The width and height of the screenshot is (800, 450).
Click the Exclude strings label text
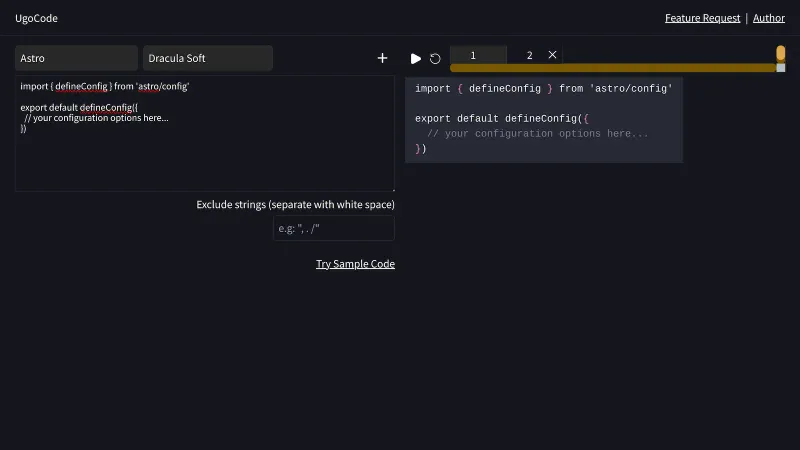[295, 204]
